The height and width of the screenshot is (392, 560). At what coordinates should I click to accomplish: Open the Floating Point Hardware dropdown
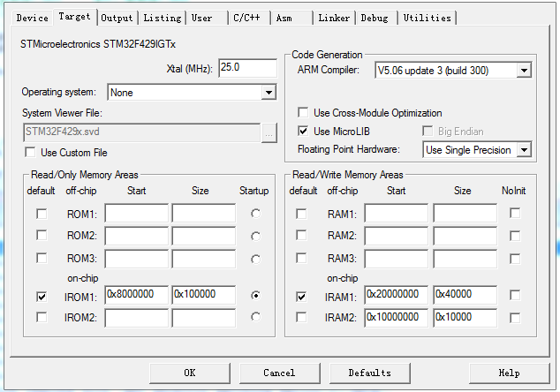click(477, 150)
